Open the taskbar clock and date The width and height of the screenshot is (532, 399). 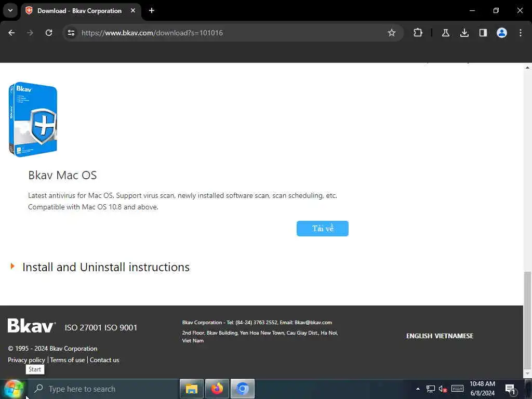[x=482, y=389]
